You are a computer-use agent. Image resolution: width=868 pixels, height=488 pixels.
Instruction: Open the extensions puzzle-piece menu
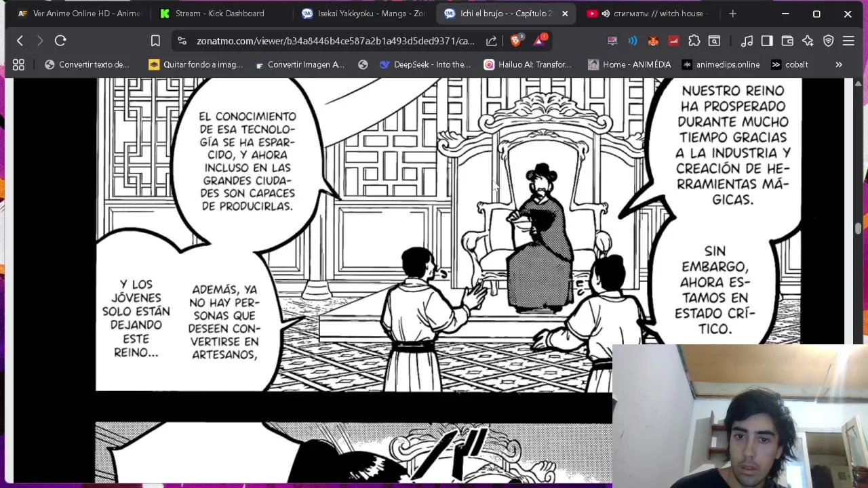pyautogui.click(x=694, y=41)
